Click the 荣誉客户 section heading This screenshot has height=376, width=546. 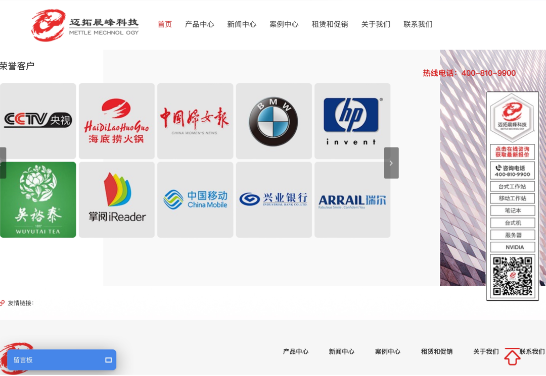click(17, 66)
